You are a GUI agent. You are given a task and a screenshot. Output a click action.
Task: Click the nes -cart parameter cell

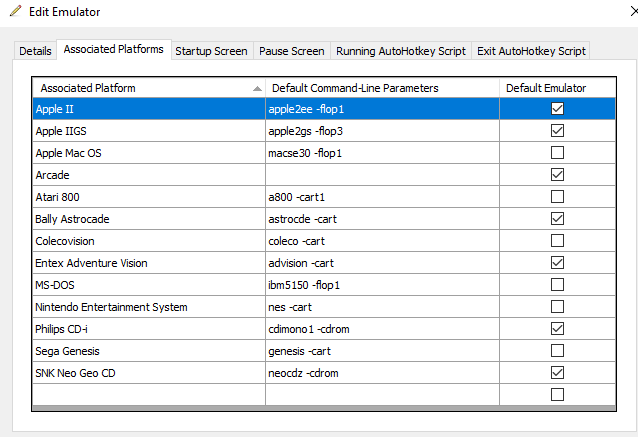pos(382,306)
